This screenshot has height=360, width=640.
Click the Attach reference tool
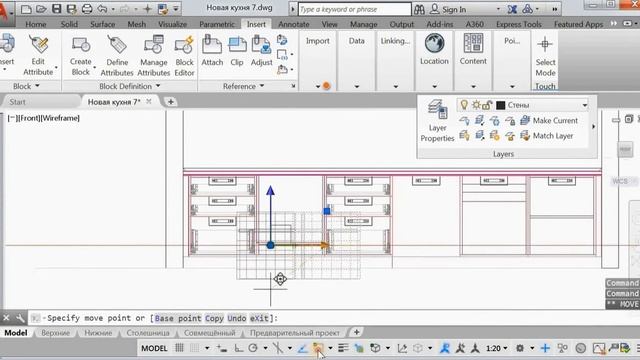tap(212, 51)
